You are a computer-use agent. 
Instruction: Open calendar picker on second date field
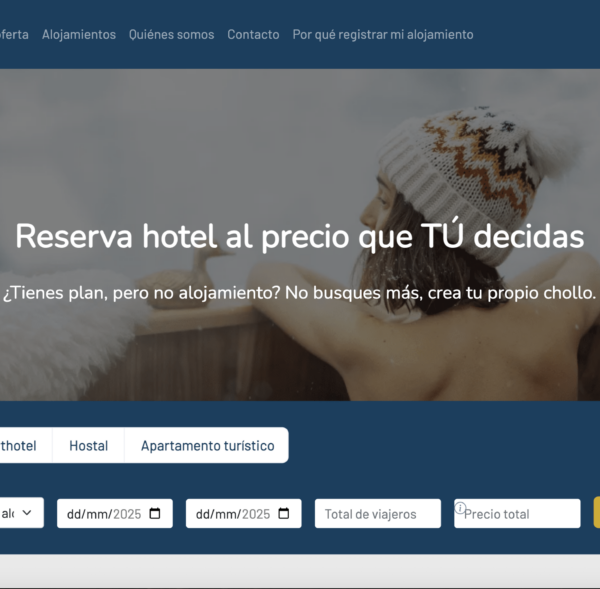click(x=284, y=513)
